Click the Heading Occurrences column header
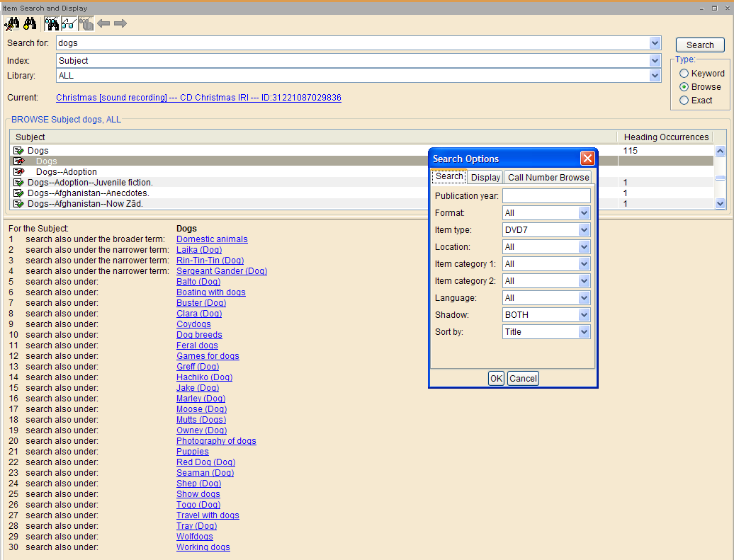This screenshot has height=560, width=734. tap(666, 137)
